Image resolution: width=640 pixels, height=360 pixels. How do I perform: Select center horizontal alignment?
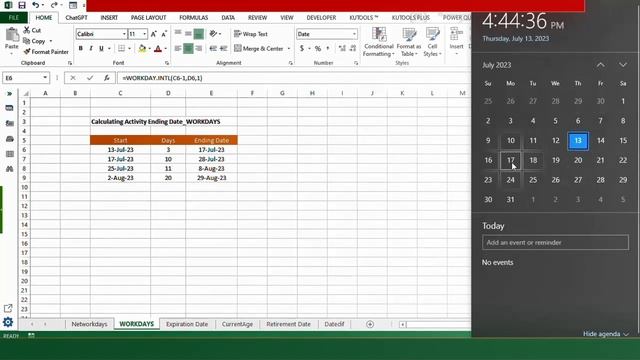pos(188,49)
